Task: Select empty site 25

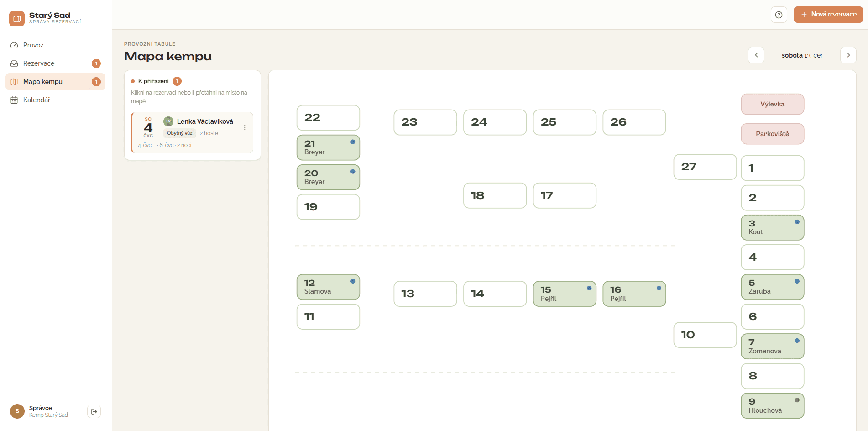Action: (x=565, y=122)
